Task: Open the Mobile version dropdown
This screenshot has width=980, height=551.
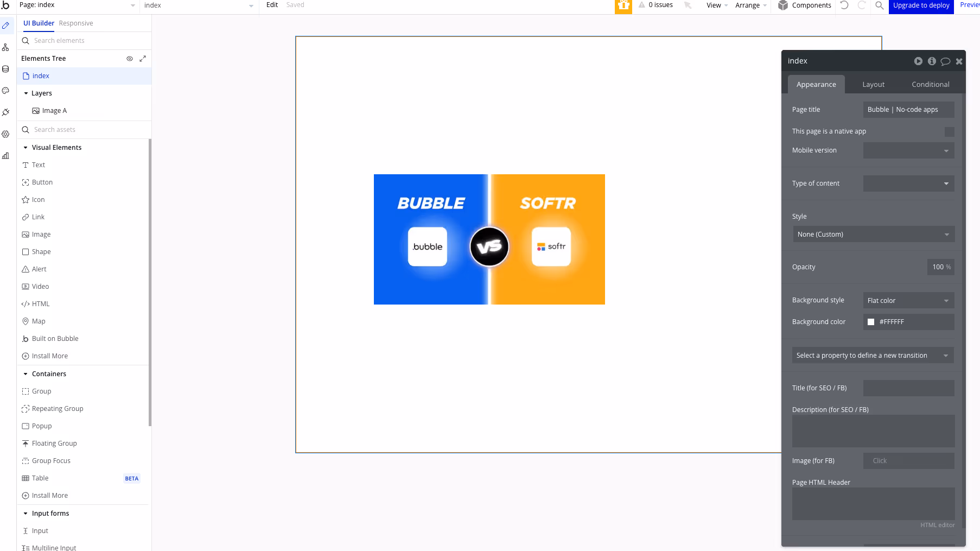Action: tap(908, 150)
